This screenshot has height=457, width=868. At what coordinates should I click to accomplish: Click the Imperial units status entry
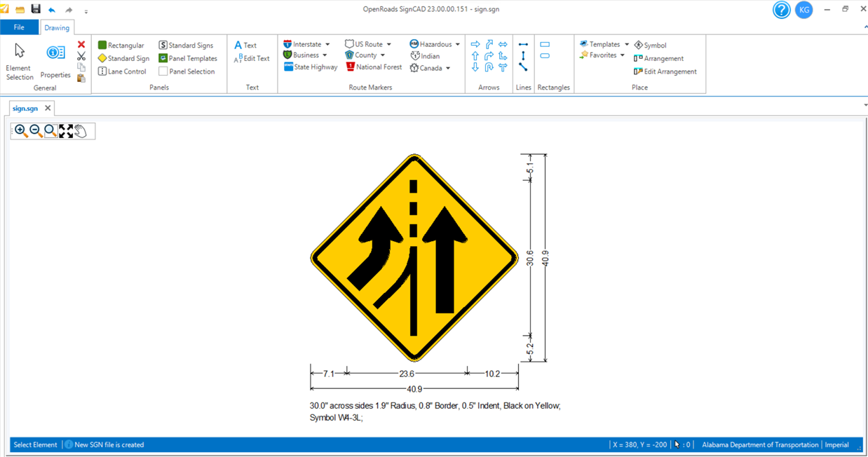tap(836, 444)
